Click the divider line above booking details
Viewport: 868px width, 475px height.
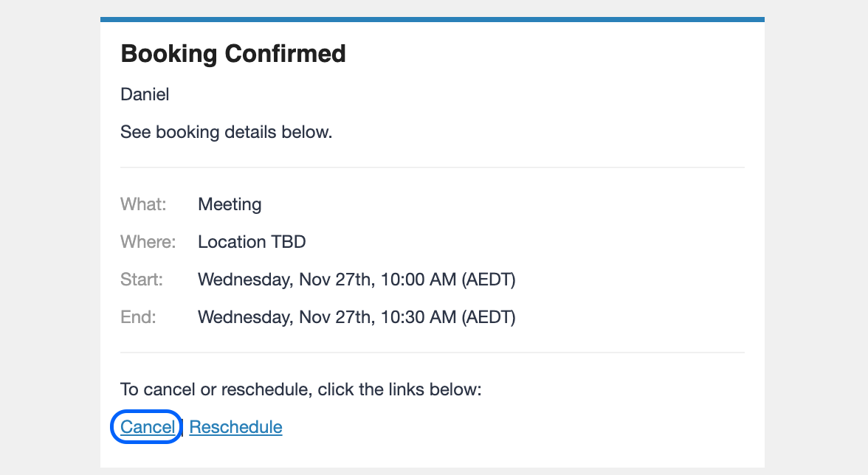click(x=433, y=167)
